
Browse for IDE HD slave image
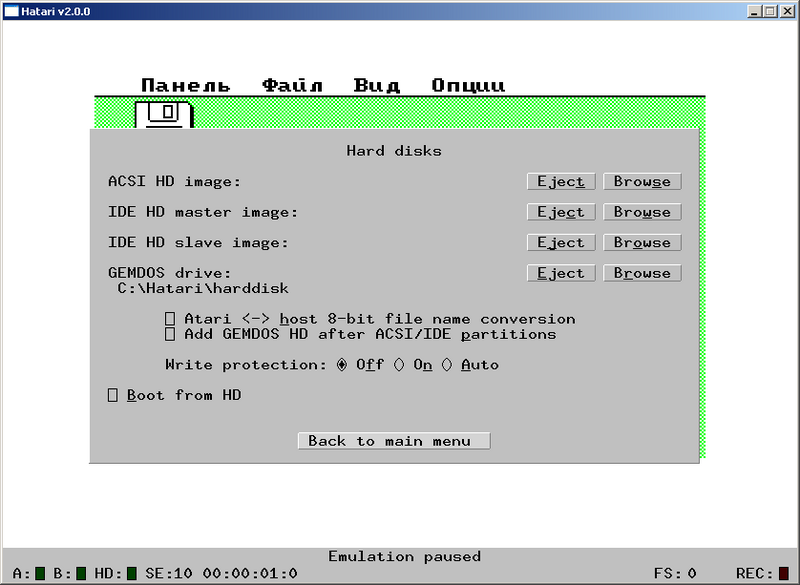[x=642, y=243]
